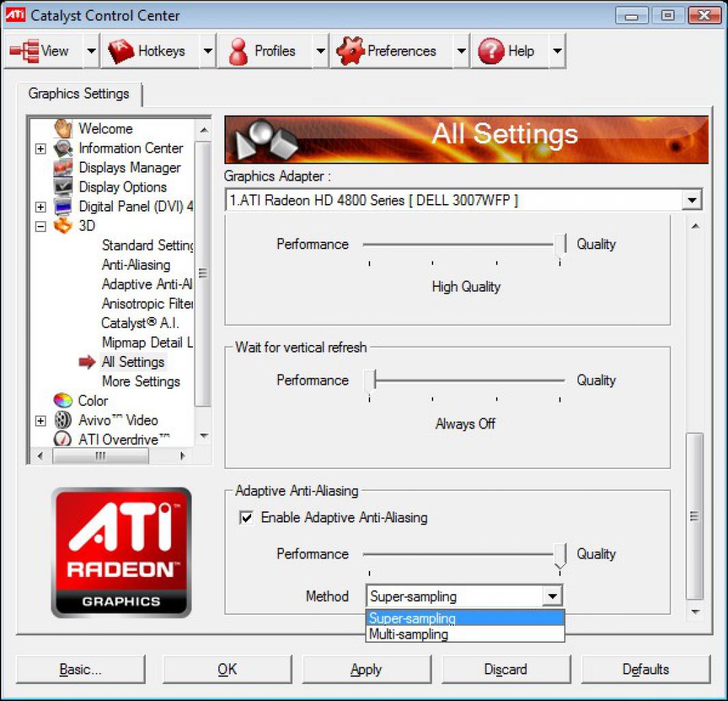The height and width of the screenshot is (701, 728).
Task: Open Catalyst A.I. settings page
Action: [x=140, y=323]
